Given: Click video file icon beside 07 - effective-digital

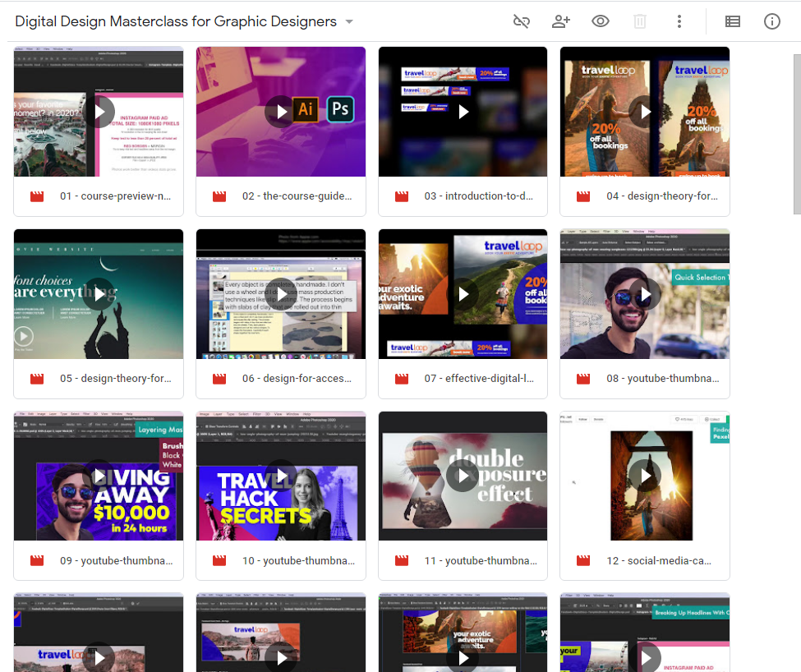Looking at the screenshot, I should tap(402, 379).
